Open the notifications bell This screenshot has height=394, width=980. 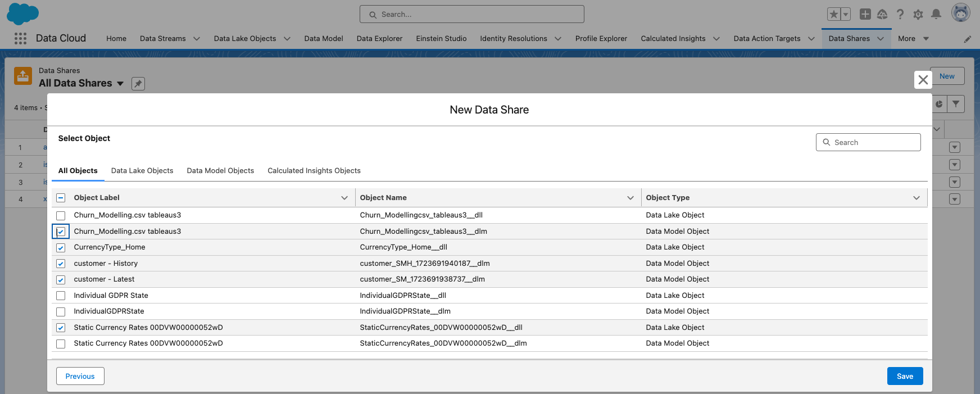click(x=936, y=15)
